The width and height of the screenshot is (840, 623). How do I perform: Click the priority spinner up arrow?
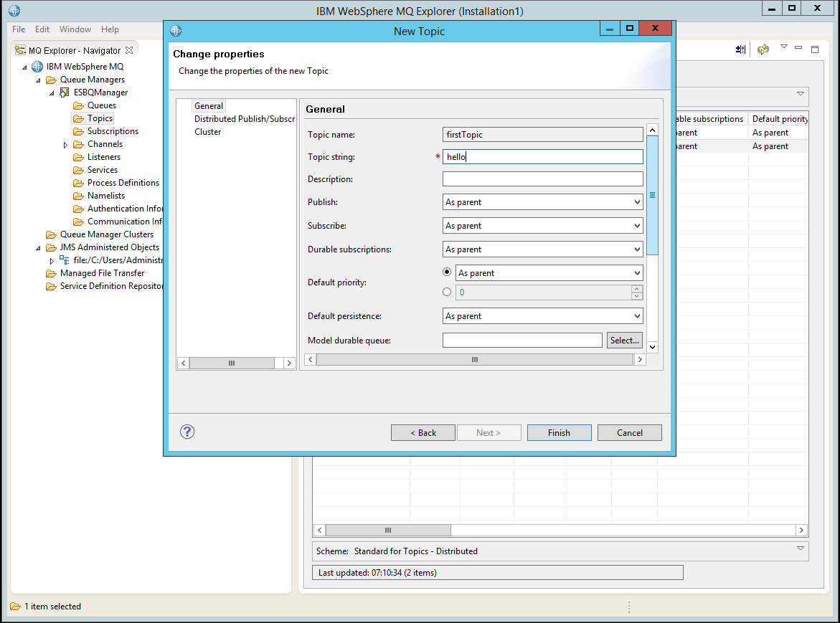637,289
